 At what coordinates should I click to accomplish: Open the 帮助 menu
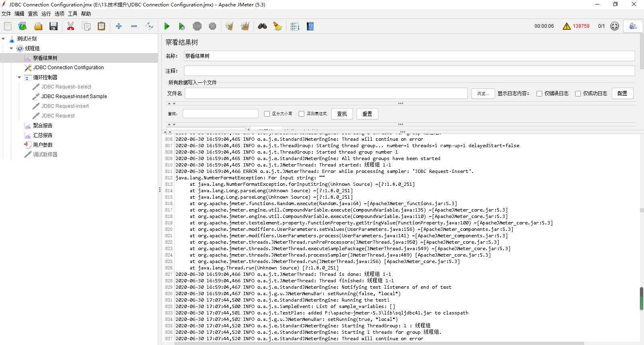pyautogui.click(x=86, y=14)
